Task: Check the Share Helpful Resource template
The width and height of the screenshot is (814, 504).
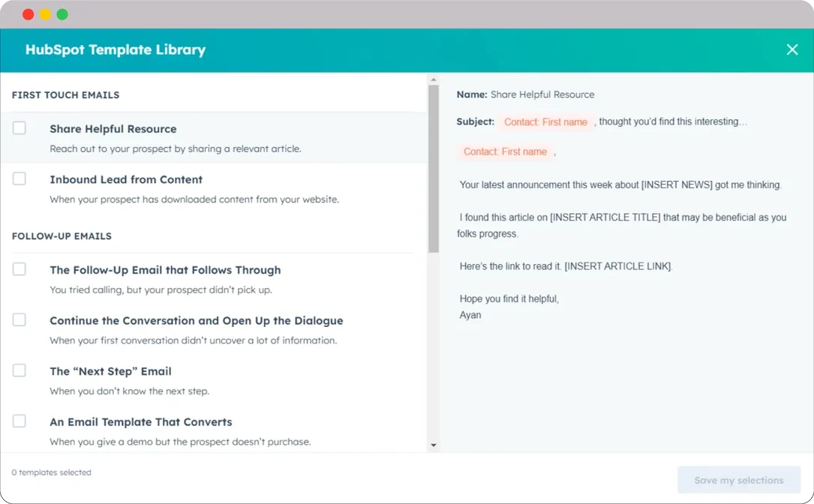Action: tap(20, 127)
